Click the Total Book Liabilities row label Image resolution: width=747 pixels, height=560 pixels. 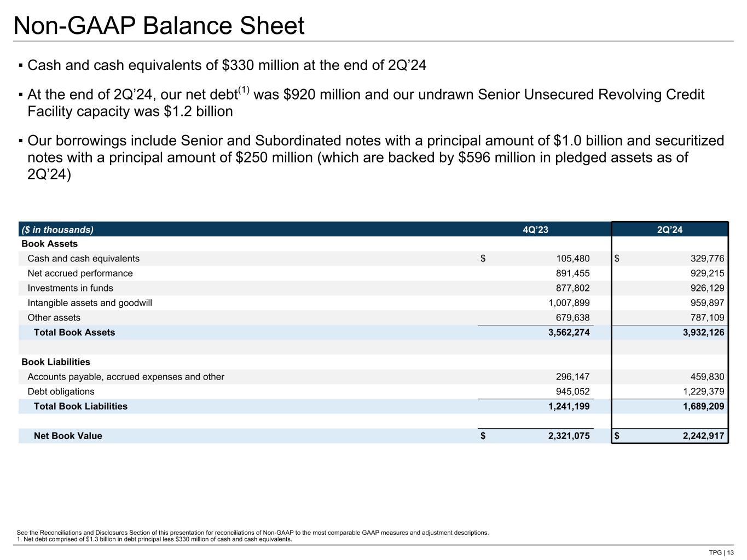tap(80, 406)
